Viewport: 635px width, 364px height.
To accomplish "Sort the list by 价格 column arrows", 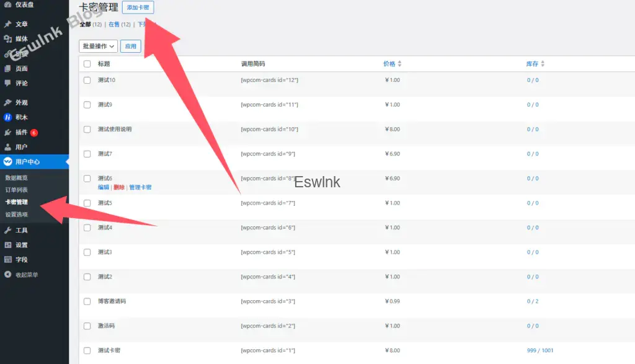I will coord(399,64).
